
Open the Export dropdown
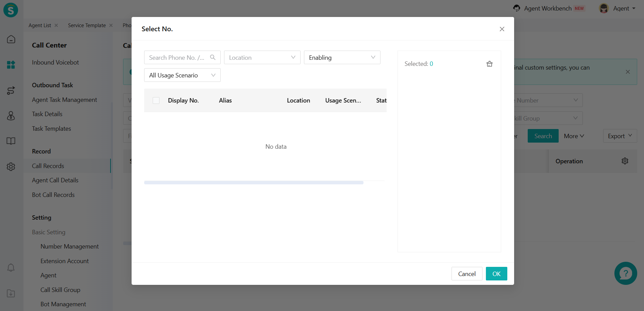coord(620,136)
